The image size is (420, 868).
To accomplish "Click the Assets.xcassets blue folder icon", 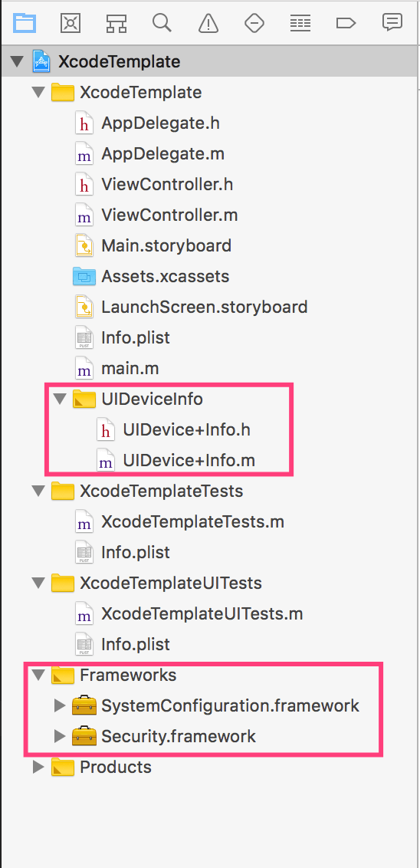I will 84,276.
